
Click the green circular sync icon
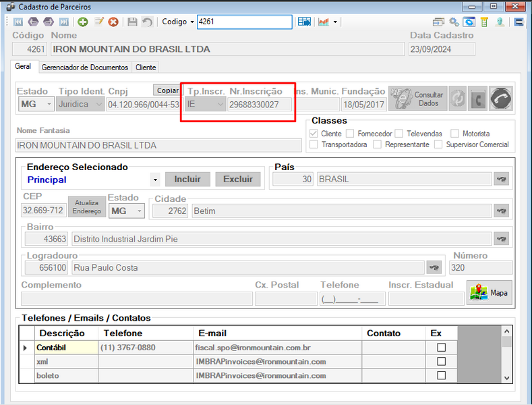click(x=458, y=99)
